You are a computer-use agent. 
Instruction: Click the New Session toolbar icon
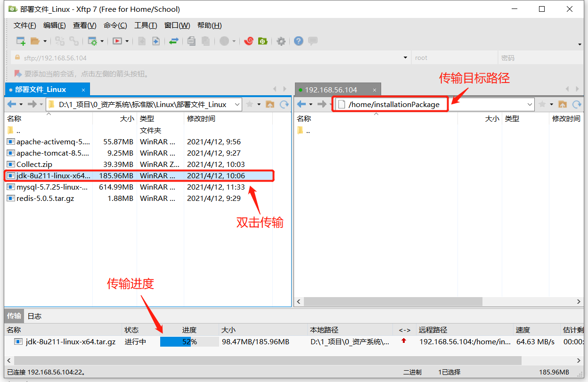pyautogui.click(x=21, y=41)
